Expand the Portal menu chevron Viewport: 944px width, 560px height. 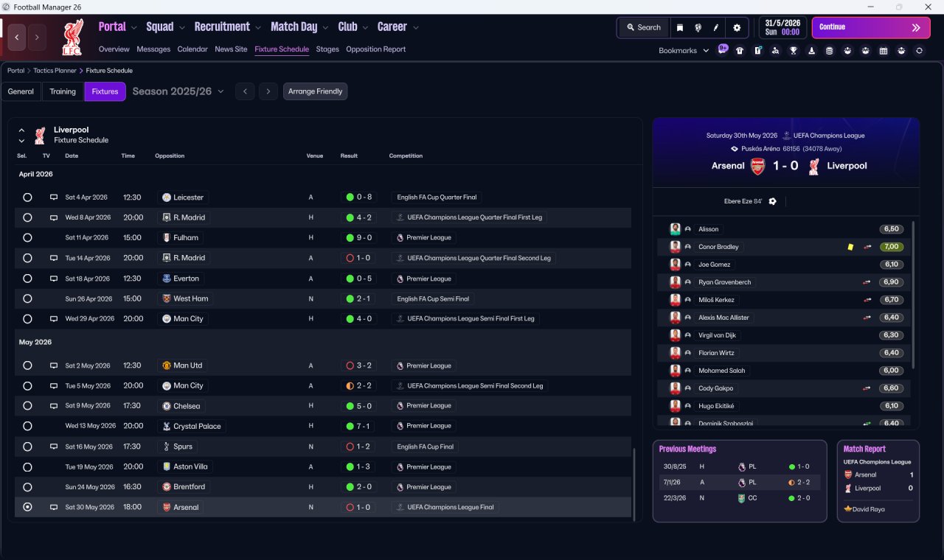coord(134,28)
